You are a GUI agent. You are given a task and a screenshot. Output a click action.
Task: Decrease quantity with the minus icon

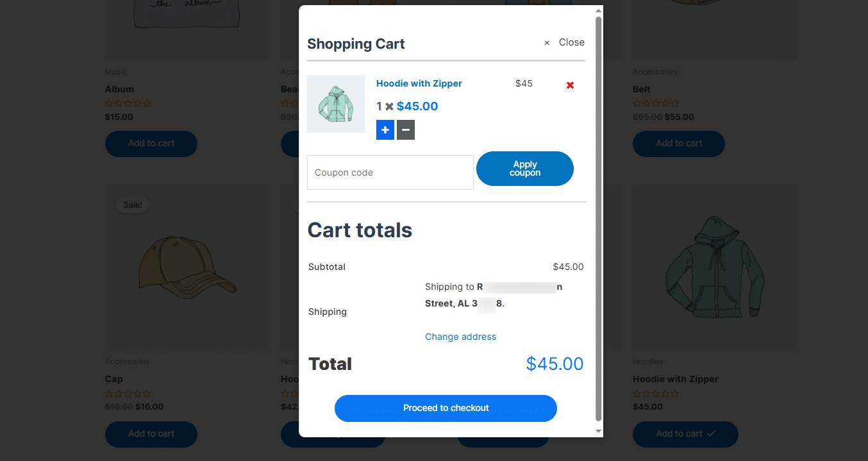[x=406, y=130]
